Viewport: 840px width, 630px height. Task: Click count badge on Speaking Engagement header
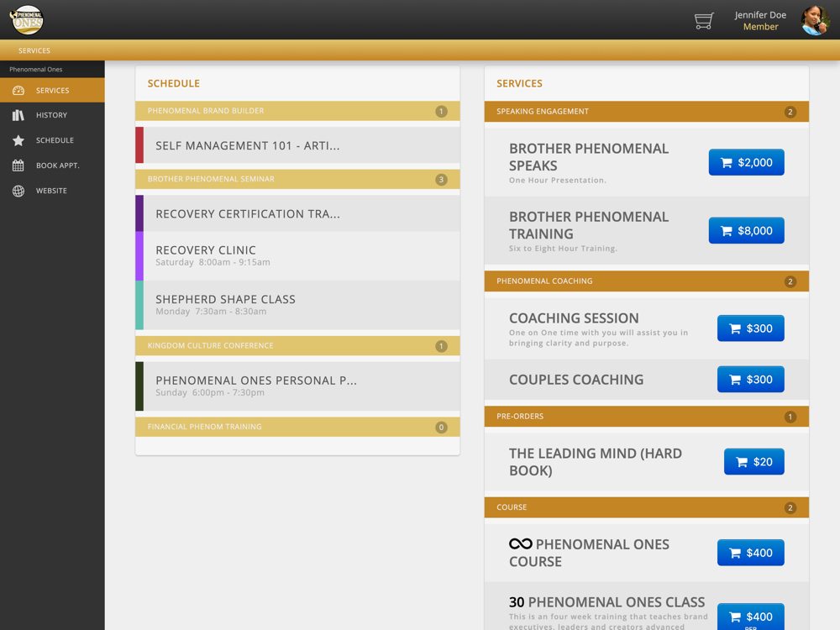pos(790,112)
